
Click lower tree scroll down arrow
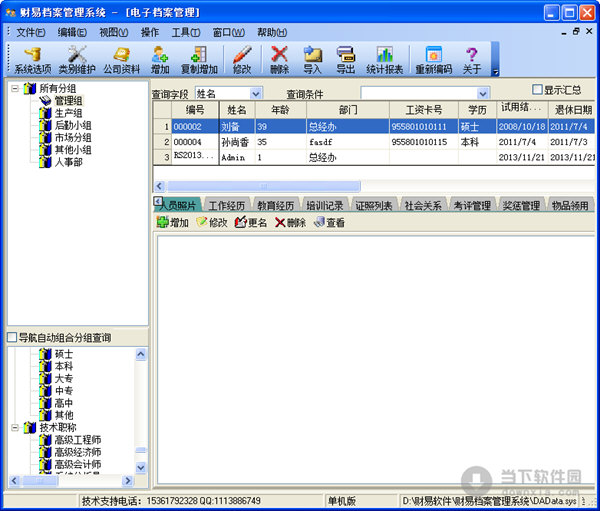click(x=141, y=467)
